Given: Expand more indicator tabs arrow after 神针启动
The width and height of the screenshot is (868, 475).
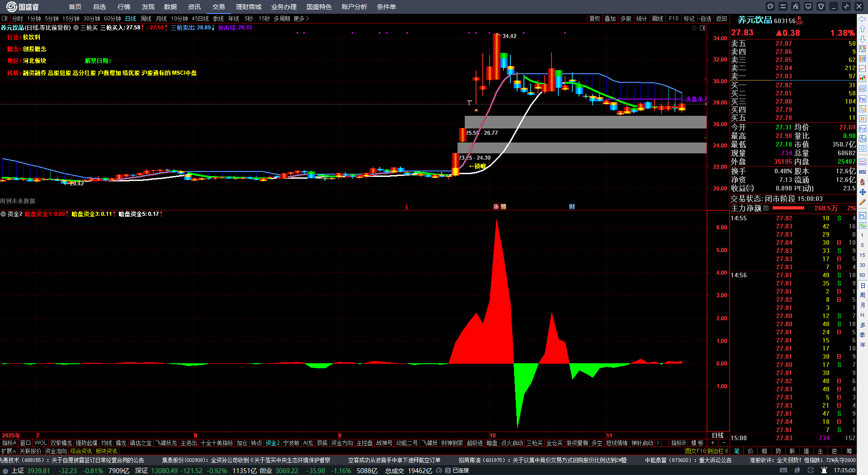Looking at the screenshot, I should (x=658, y=443).
